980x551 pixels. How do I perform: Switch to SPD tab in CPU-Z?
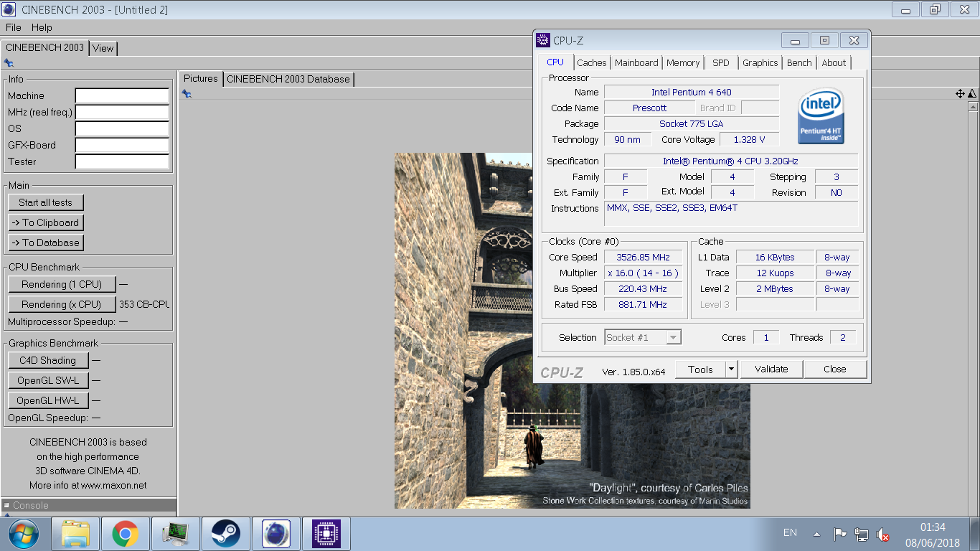[x=721, y=62]
